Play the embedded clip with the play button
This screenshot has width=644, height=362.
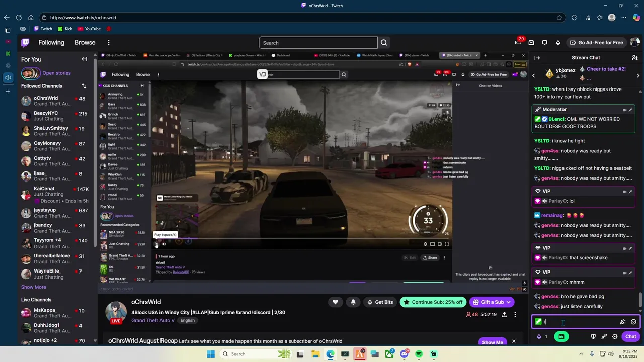[x=156, y=244]
